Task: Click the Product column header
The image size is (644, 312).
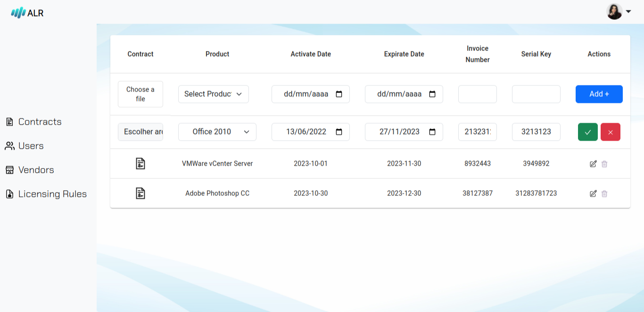Action: (217, 54)
